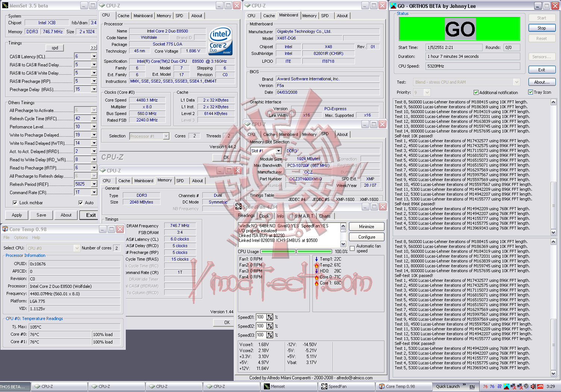Click the Intel Core 2 Duo logo in CPU-Z
561x392 pixels.
(221, 40)
